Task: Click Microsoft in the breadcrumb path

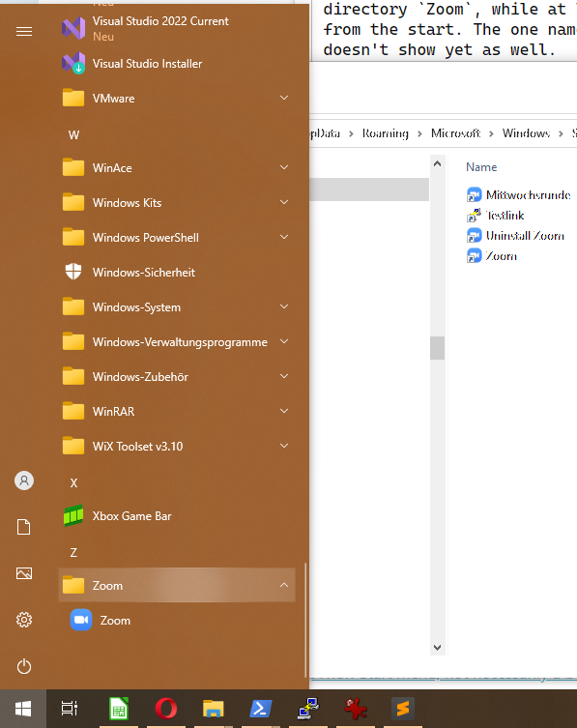Action: click(455, 133)
